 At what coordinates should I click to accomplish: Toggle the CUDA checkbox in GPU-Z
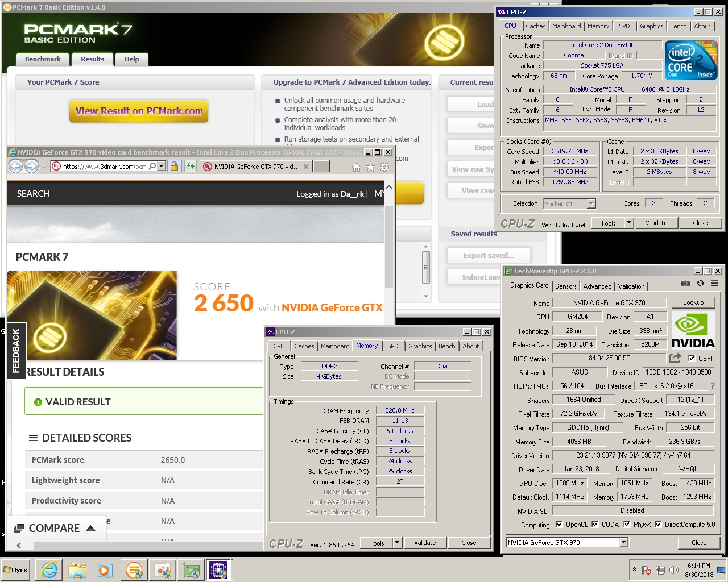click(x=595, y=524)
